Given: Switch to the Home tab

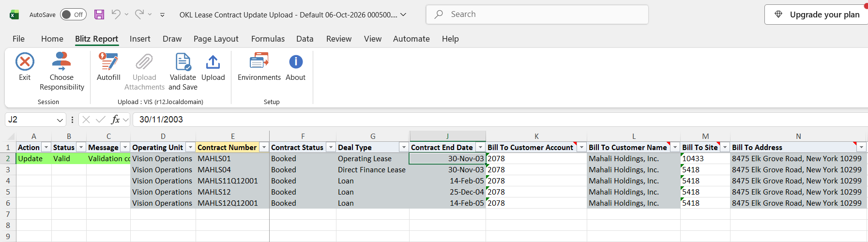Looking at the screenshot, I should [52, 39].
